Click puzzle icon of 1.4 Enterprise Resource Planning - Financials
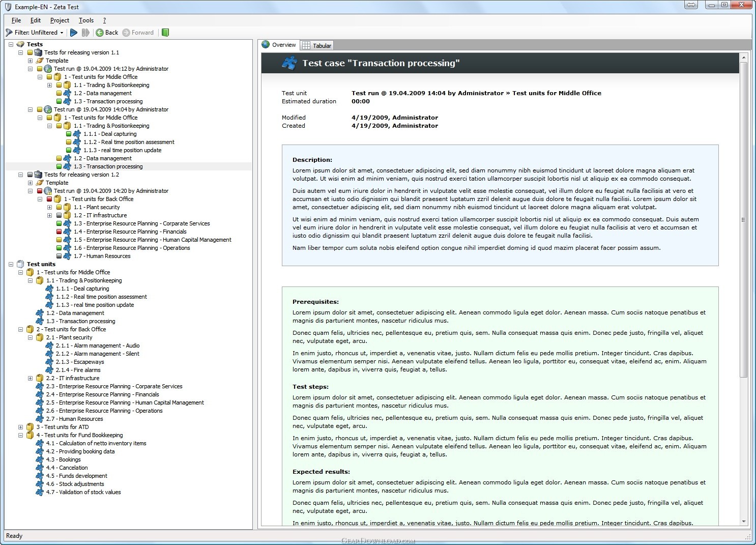This screenshot has width=756, height=545. pos(67,232)
